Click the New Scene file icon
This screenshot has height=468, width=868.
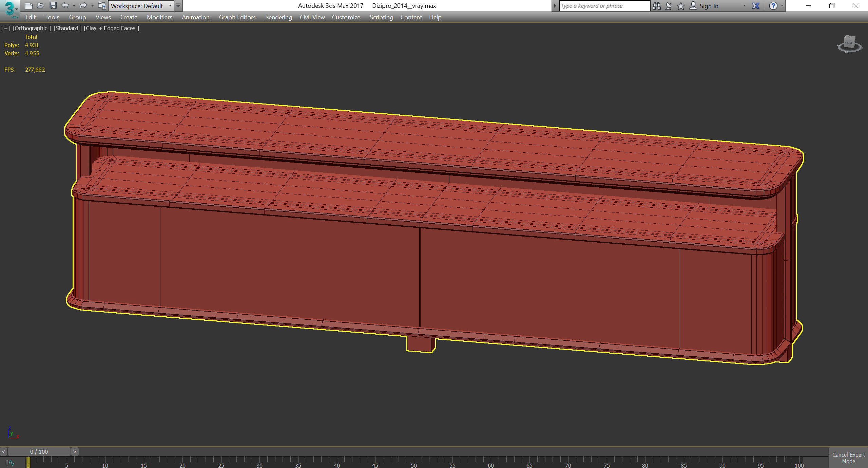click(x=29, y=5)
